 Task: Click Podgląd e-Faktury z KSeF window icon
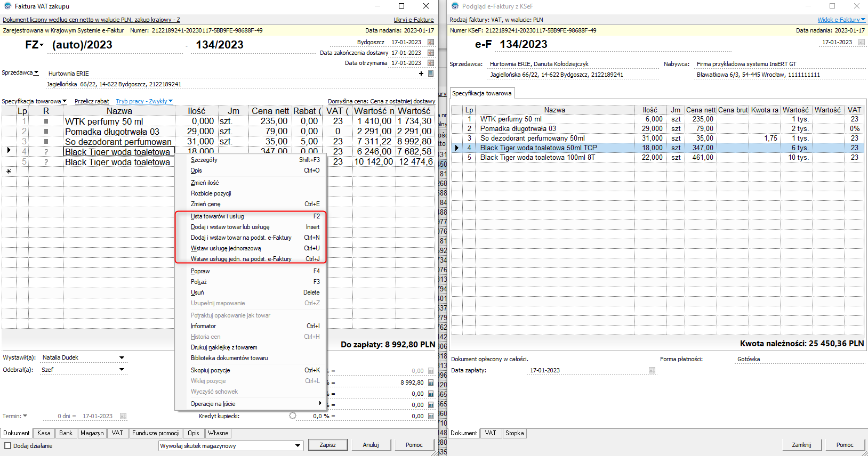[455, 6]
